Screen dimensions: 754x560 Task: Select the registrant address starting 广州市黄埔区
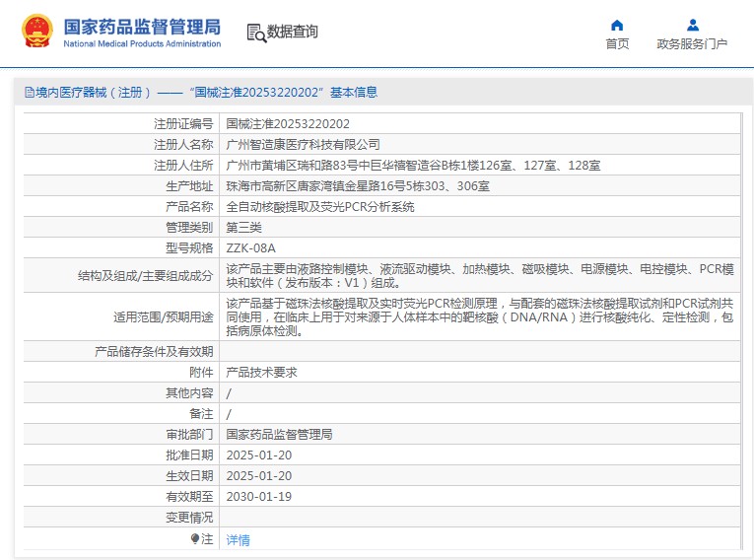[413, 166]
